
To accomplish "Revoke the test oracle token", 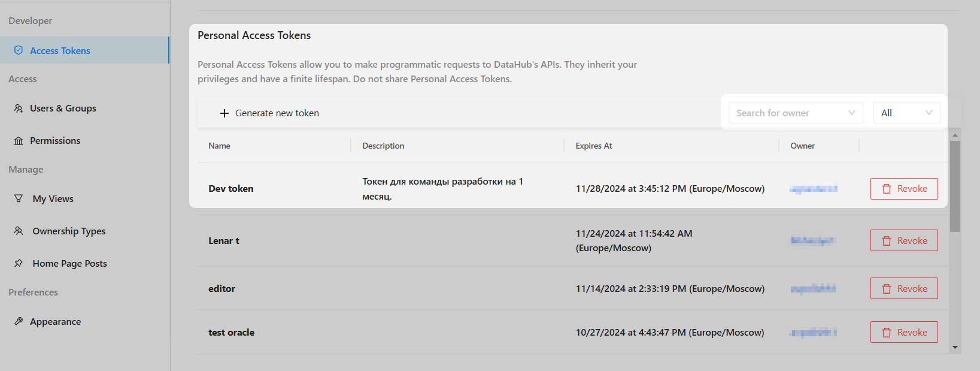I will pos(904,332).
